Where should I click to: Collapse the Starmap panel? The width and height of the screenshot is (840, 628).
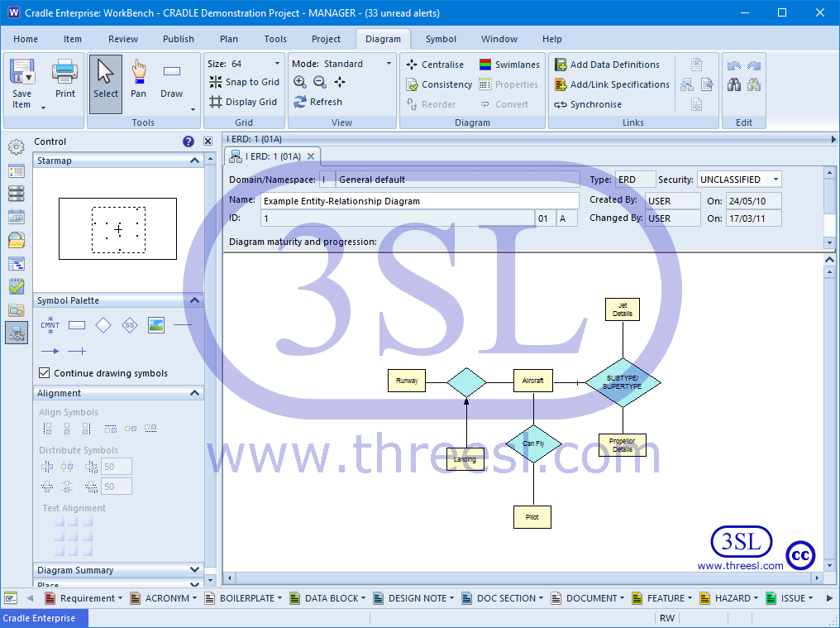click(195, 161)
